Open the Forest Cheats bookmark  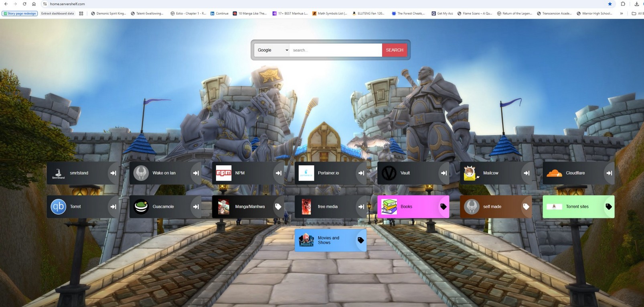(x=408, y=13)
